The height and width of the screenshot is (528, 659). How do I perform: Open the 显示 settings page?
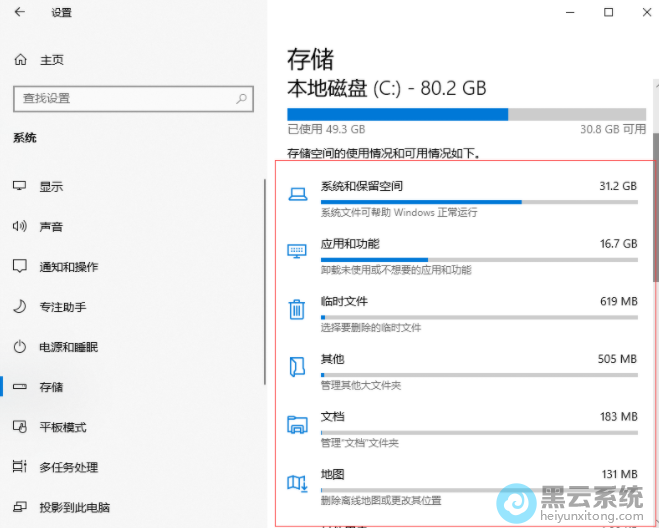click(x=50, y=187)
